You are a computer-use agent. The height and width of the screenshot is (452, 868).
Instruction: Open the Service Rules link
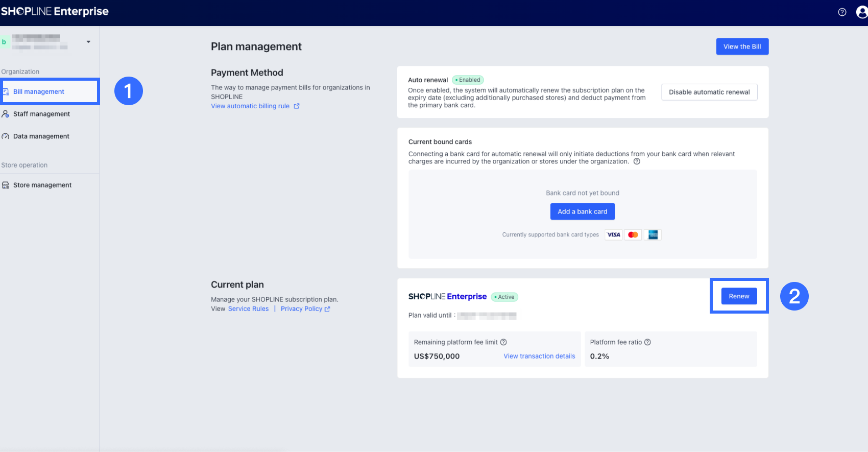point(248,309)
